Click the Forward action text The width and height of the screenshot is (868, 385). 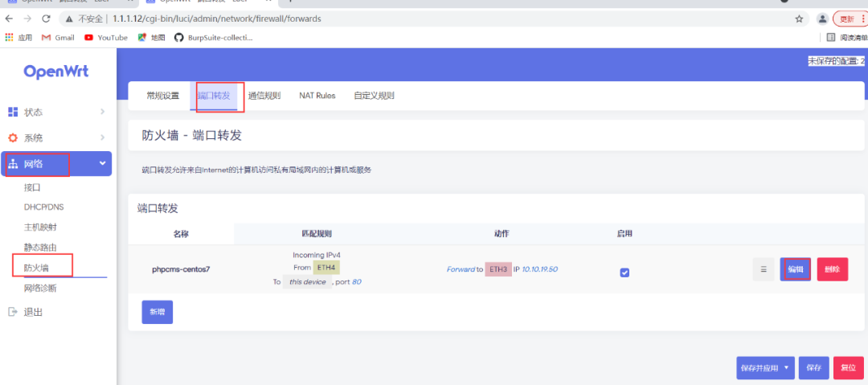click(x=461, y=269)
